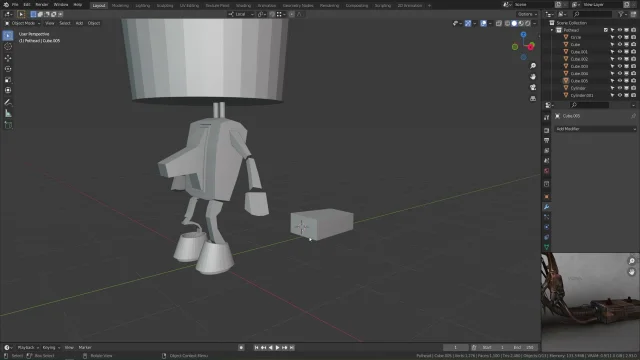Image resolution: width=640 pixels, height=360 pixels.
Task: Select wireframe viewport shading mode
Action: coord(507,24)
